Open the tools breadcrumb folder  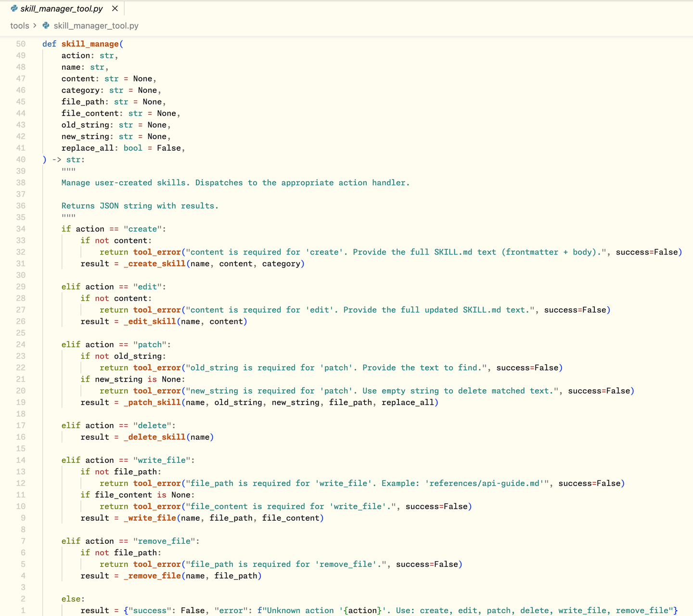[x=20, y=26]
